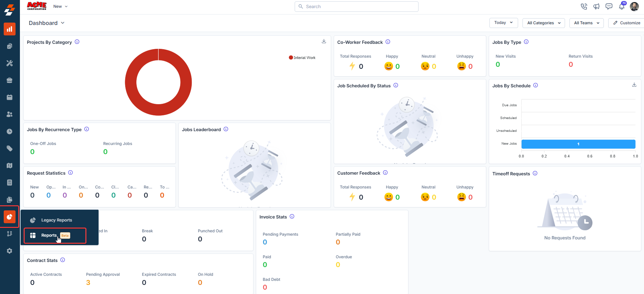The height and width of the screenshot is (294, 644).
Task: Download the Jobs By Schedule chart
Action: pos(634,85)
